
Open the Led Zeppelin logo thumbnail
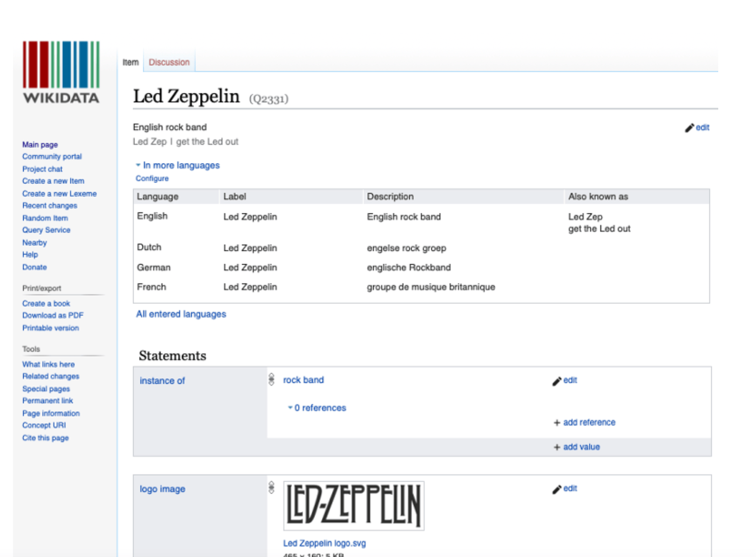tap(354, 506)
